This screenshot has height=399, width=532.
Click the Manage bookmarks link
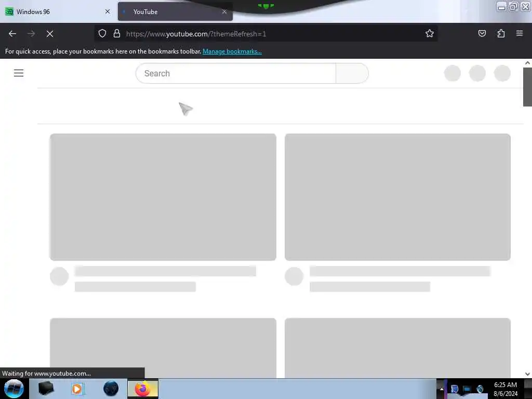click(x=232, y=51)
